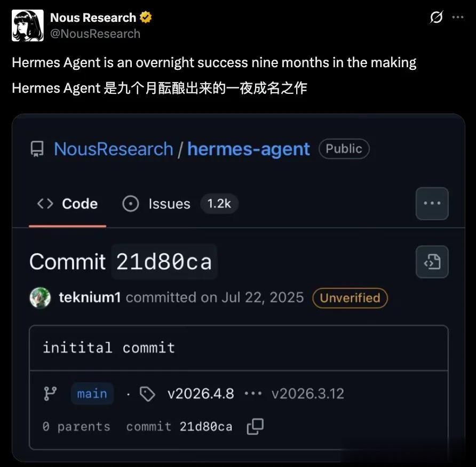Viewport: 476px width, 467px height.
Task: Open the @NousResearch handle link
Action: click(x=95, y=34)
